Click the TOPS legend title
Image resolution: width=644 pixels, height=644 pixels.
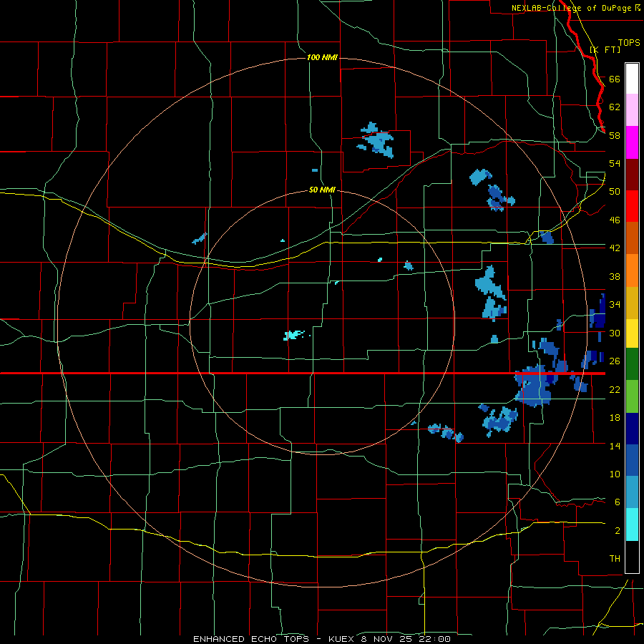pos(629,43)
